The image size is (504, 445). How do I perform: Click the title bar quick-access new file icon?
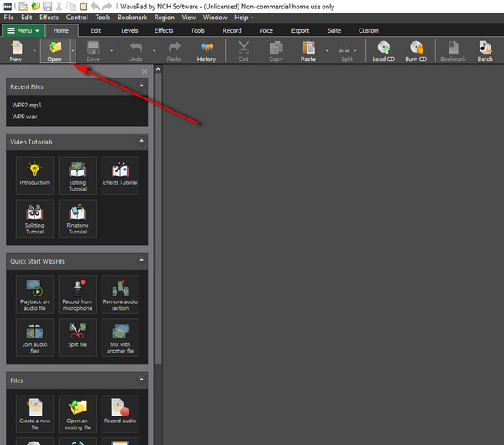(24, 6)
